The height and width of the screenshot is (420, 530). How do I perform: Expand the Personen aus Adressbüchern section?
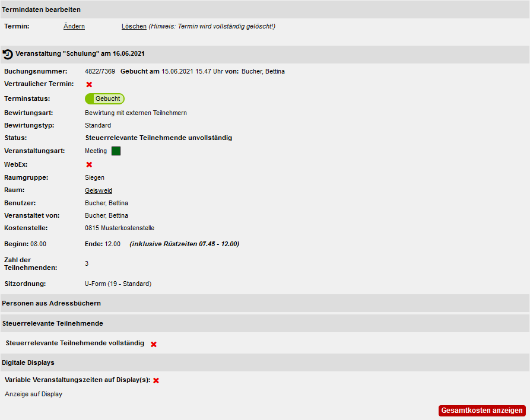coord(265,303)
